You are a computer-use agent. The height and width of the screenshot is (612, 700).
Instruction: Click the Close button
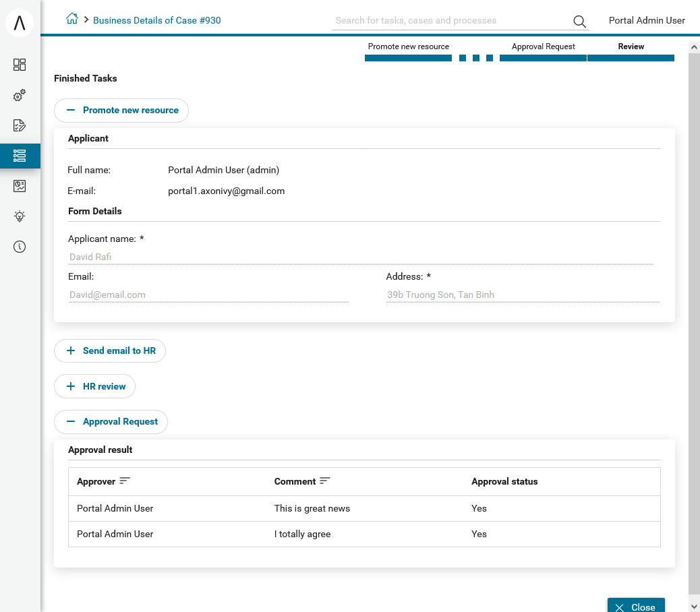click(x=636, y=607)
